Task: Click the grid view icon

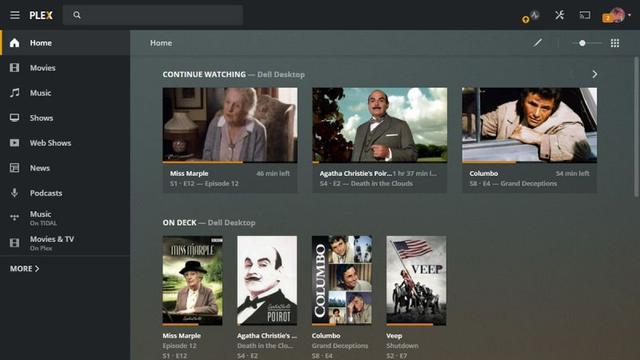Action: pos(615,43)
